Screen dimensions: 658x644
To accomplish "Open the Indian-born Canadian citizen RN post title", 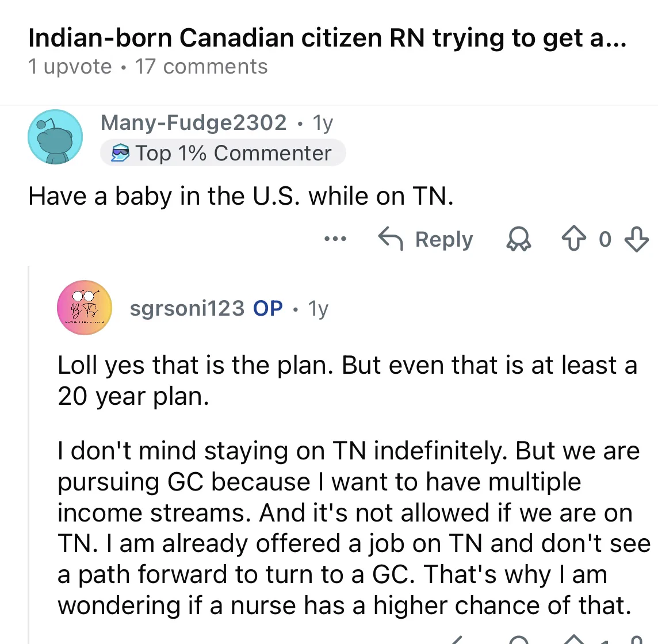I will click(x=327, y=38).
